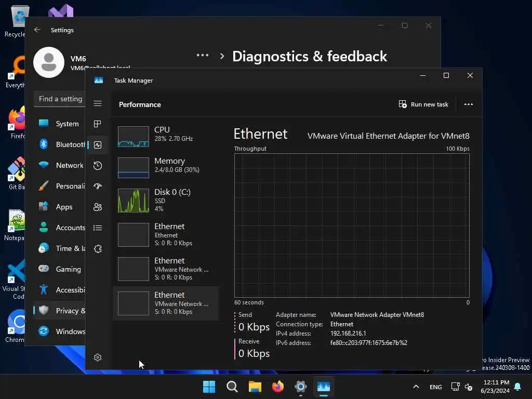Open clock showing 12:11 PM

coord(495,387)
